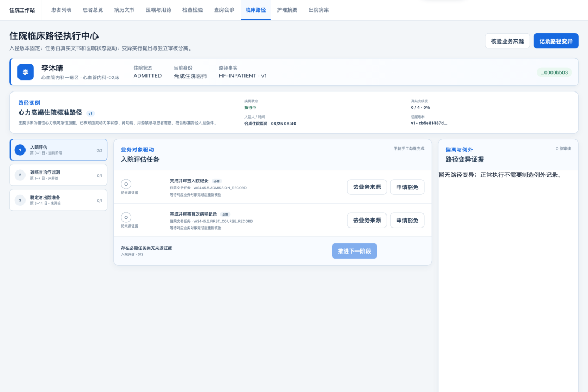588x392 pixels.
Task: Click the 记录路径变异 button
Action: (x=556, y=41)
